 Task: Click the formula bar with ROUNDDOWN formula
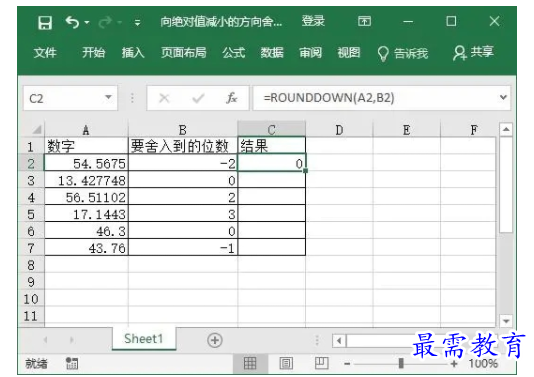point(375,98)
